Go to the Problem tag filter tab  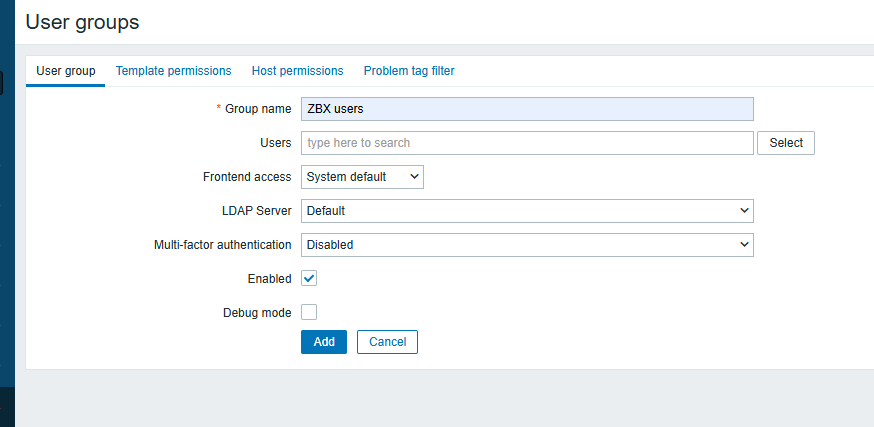click(409, 71)
